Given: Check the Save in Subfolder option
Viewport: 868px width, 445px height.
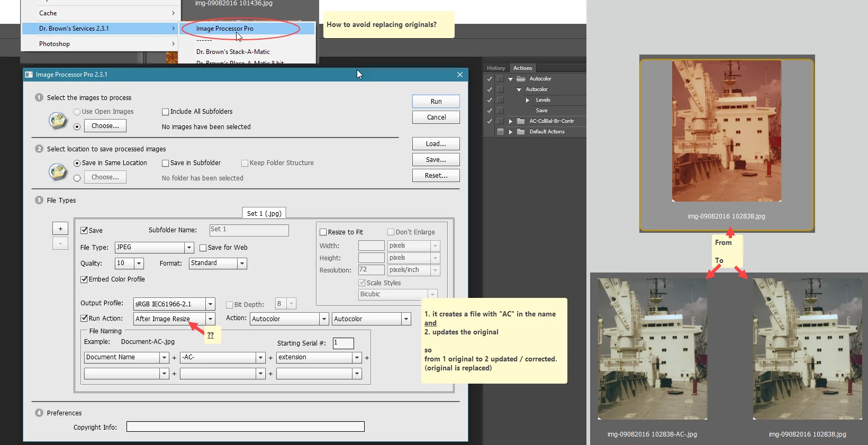Looking at the screenshot, I should point(165,163).
